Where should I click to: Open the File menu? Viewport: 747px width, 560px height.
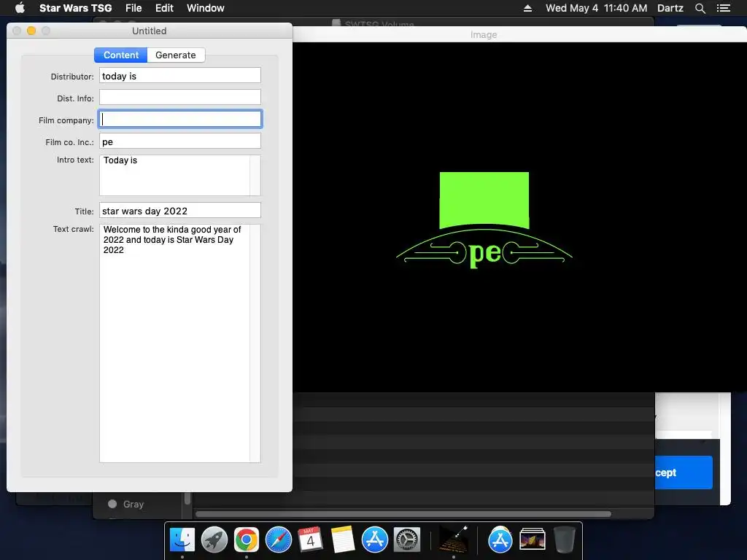tap(133, 8)
